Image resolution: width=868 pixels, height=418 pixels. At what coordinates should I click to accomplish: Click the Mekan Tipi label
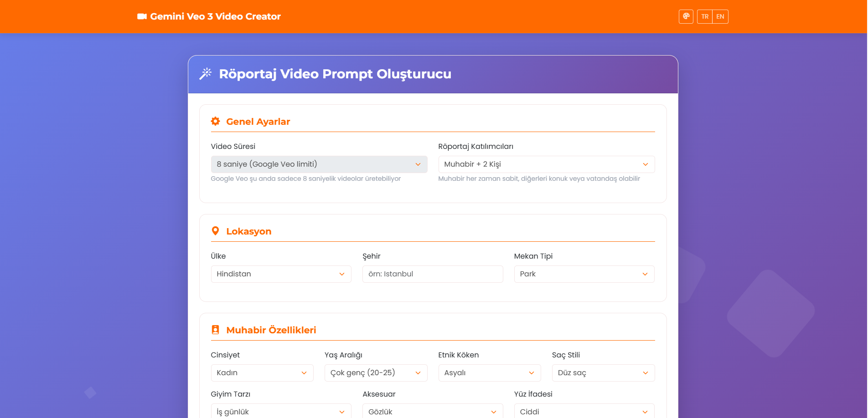533,256
